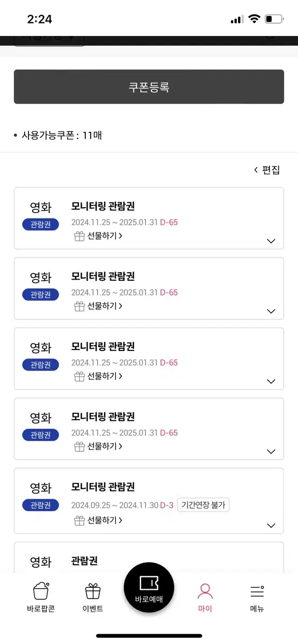The height and width of the screenshot is (644, 298).
Task: Open the bottom 관람권 coupon card
Action: [x=149, y=557]
